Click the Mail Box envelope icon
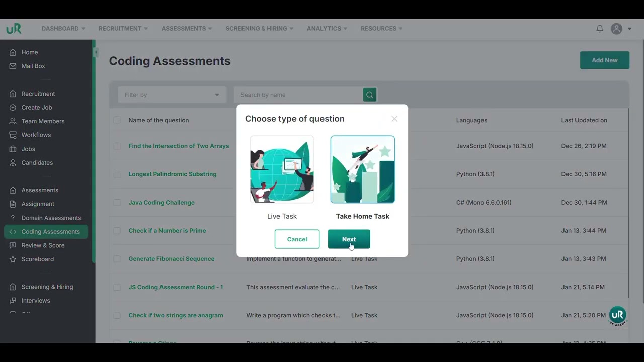The width and height of the screenshot is (644, 362). click(x=13, y=66)
